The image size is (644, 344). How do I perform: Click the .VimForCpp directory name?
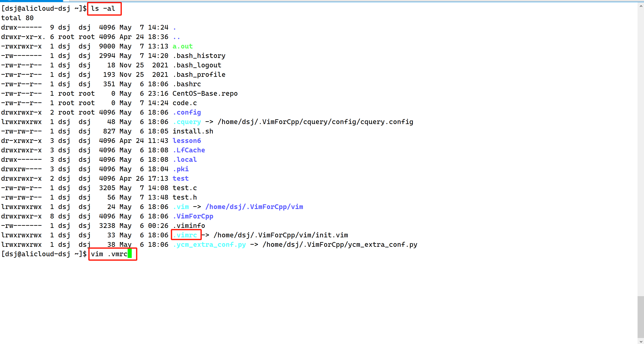193,216
